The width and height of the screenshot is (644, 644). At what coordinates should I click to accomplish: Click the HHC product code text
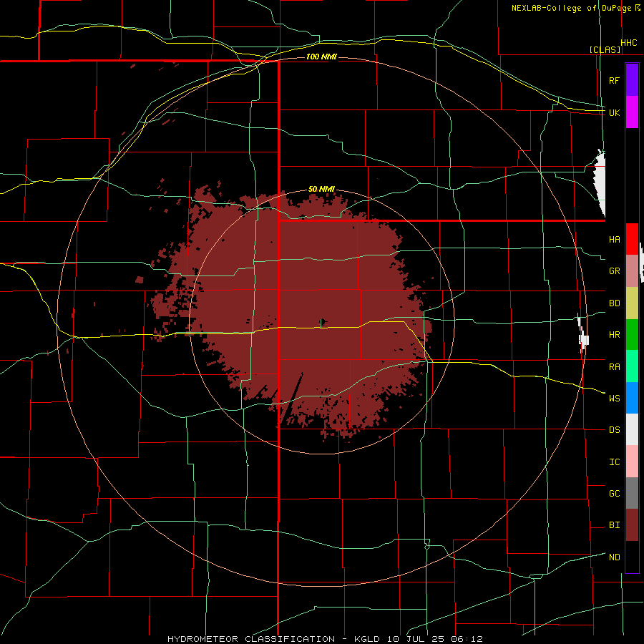[x=629, y=43]
